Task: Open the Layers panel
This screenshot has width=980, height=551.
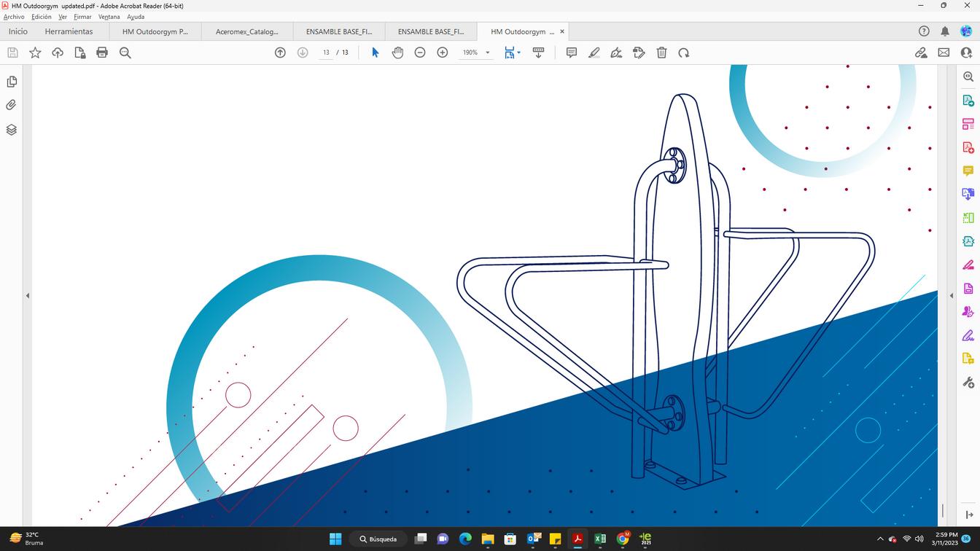Action: click(x=12, y=130)
